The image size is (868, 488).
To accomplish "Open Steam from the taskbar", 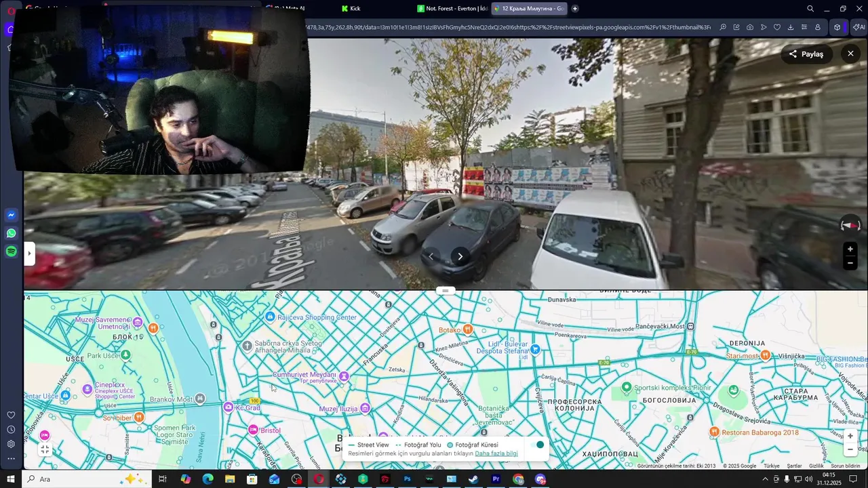I will (x=473, y=479).
